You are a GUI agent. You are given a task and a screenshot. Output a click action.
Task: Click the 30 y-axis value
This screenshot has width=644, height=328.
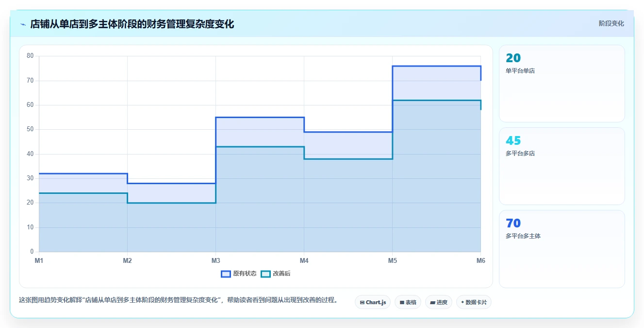point(30,178)
